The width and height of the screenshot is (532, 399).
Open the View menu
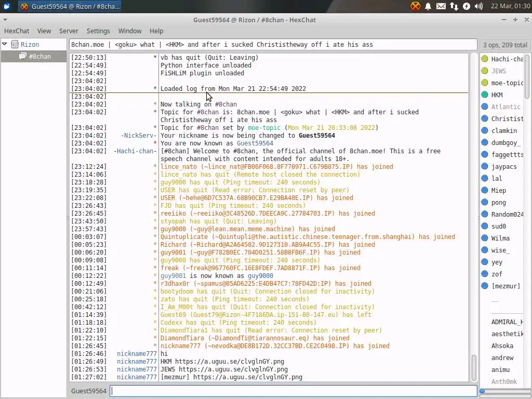44,31
